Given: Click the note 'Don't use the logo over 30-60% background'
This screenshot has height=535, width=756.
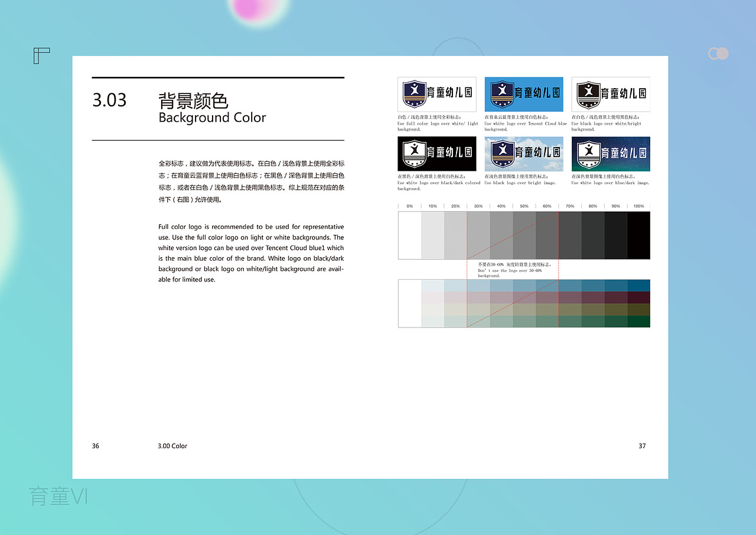Looking at the screenshot, I should tap(510, 273).
